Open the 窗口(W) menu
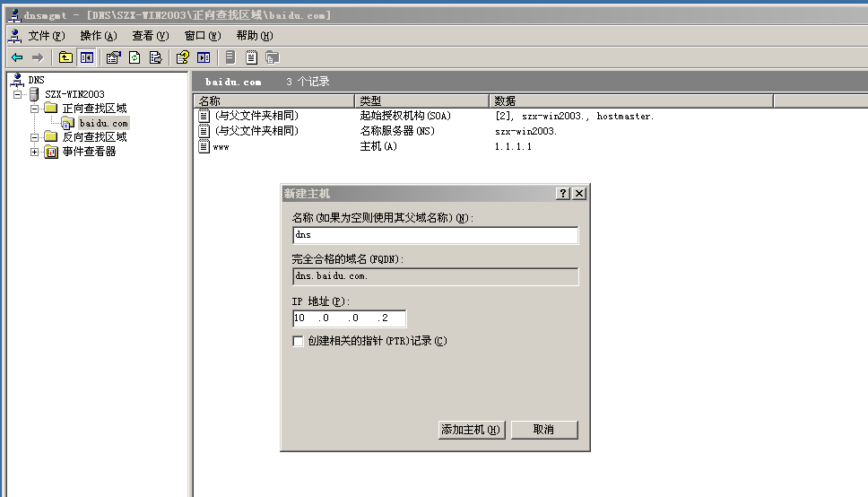Screen dimensions: 868x497 203,36
